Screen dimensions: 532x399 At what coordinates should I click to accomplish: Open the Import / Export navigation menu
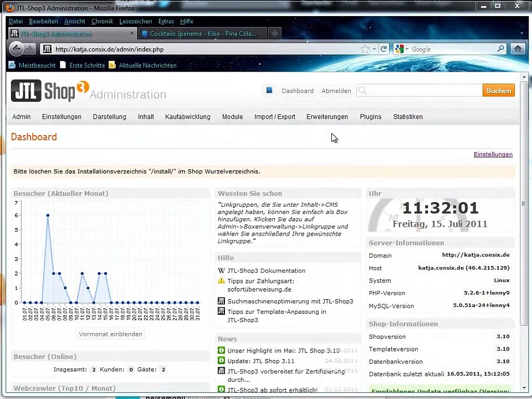pyautogui.click(x=275, y=117)
